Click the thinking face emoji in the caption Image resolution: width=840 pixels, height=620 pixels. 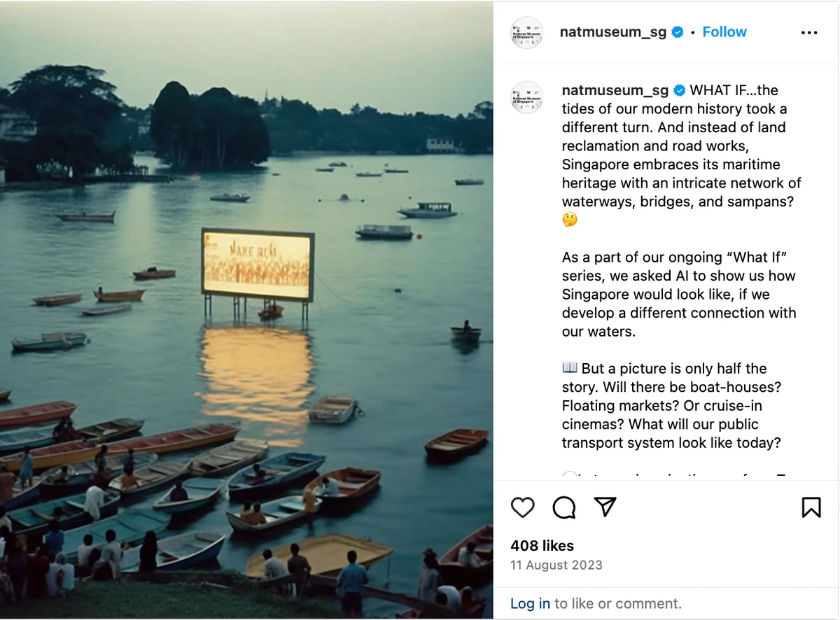point(570,220)
